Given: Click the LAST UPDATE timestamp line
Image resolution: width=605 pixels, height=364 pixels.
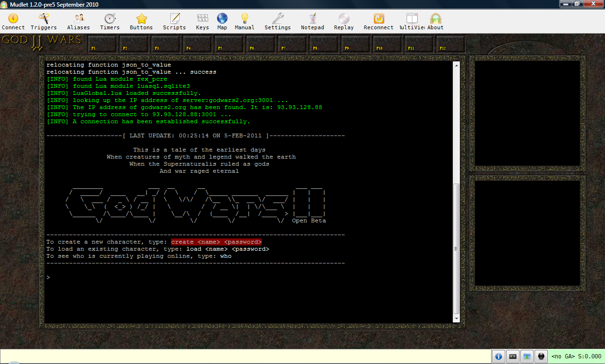Looking at the screenshot, I should coord(196,135).
